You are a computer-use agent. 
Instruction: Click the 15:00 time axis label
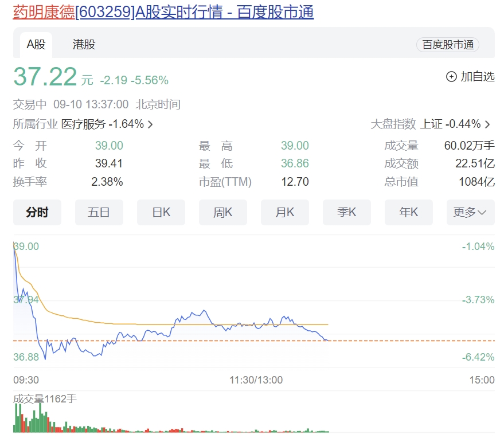482,380
